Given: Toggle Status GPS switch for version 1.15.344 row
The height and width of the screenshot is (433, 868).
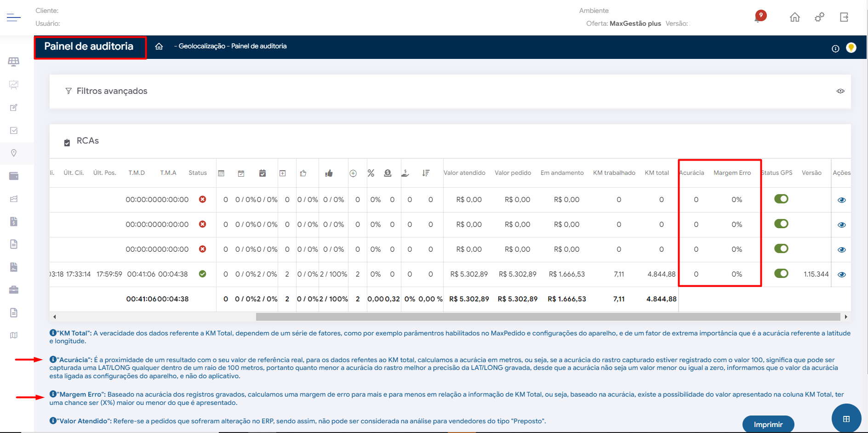Looking at the screenshot, I should click(x=781, y=273).
